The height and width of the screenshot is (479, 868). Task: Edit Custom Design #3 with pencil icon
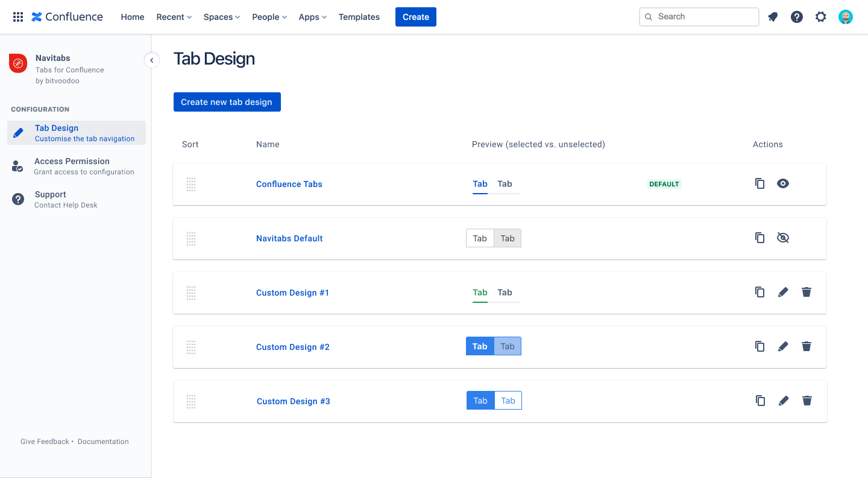tap(784, 401)
